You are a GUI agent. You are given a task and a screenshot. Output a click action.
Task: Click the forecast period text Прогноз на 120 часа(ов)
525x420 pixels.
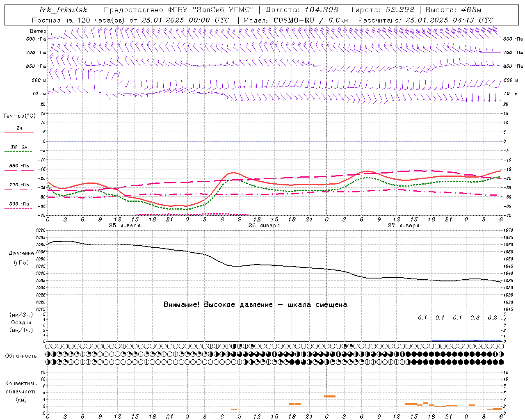point(79,20)
